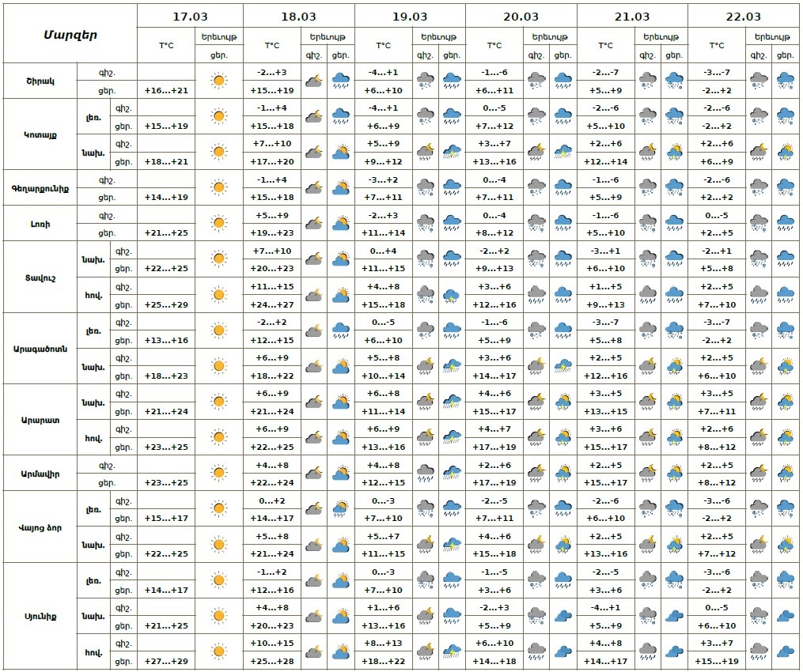Click Լոռի's sunny weather icon for 17.03

pyautogui.click(x=218, y=224)
